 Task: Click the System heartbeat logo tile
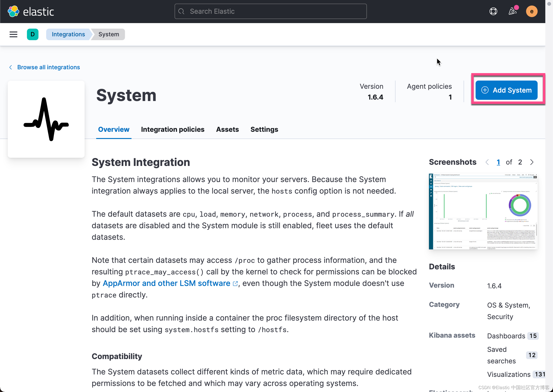46,119
